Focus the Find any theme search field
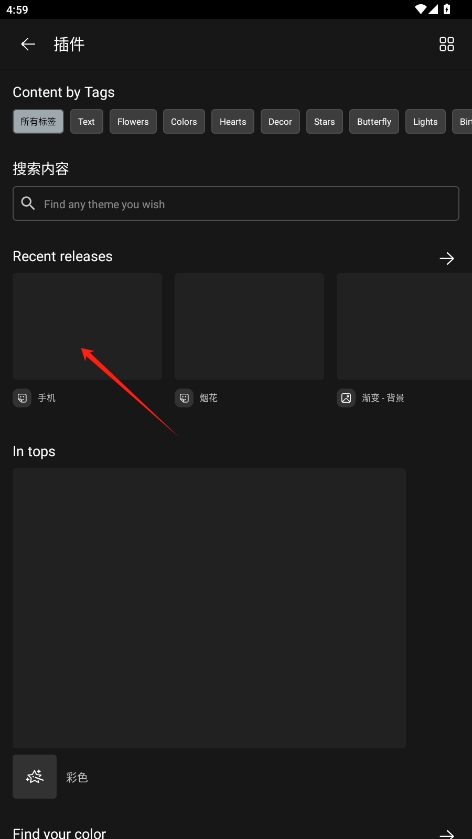This screenshot has height=839, width=472. (235, 203)
